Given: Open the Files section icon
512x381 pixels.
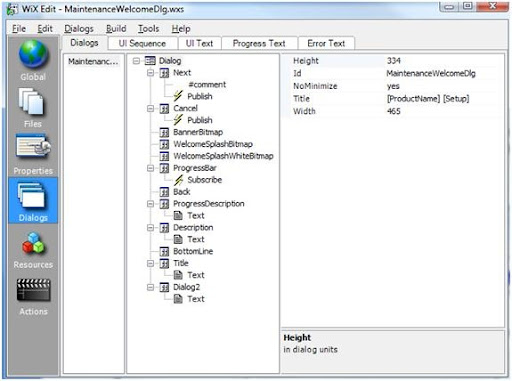Looking at the screenshot, I should click(x=31, y=102).
